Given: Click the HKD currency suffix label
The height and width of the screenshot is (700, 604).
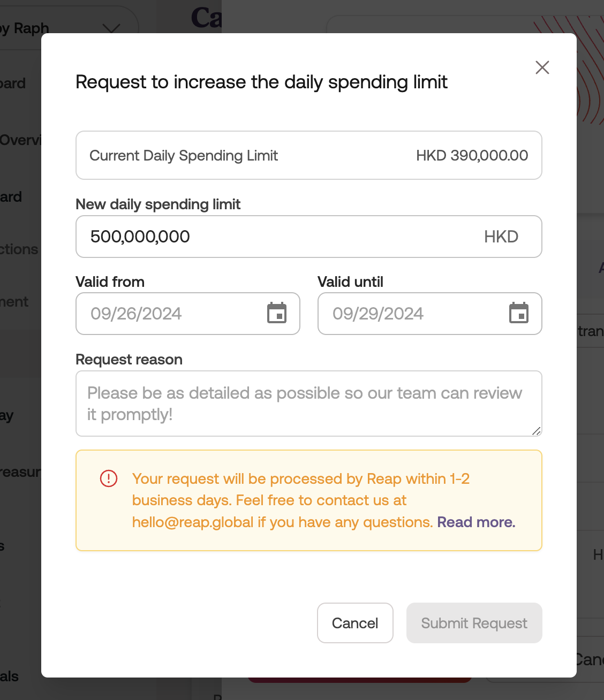Looking at the screenshot, I should click(501, 237).
